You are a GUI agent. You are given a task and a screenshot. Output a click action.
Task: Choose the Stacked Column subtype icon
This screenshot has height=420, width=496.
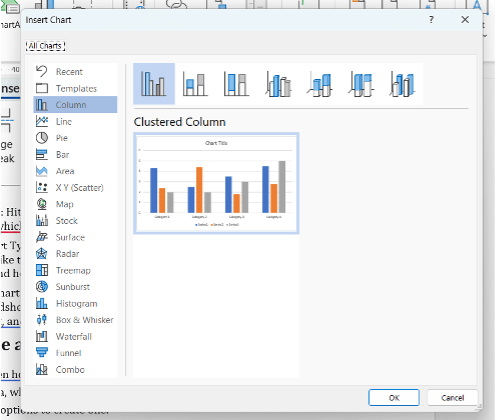195,84
